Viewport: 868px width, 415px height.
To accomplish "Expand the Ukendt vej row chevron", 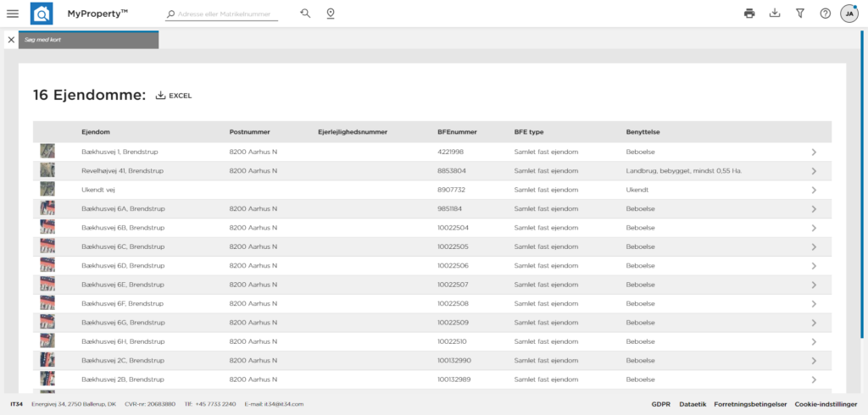I will (813, 190).
